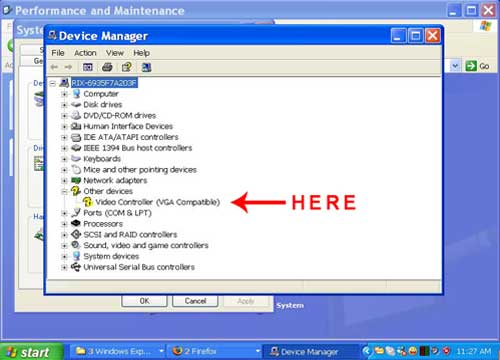
Task: Open the Action menu
Action: (x=85, y=53)
